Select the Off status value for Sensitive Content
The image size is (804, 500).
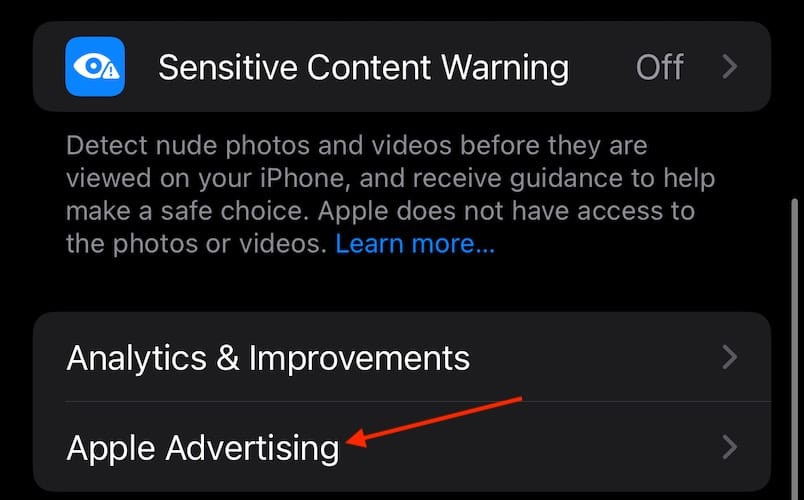(x=659, y=67)
